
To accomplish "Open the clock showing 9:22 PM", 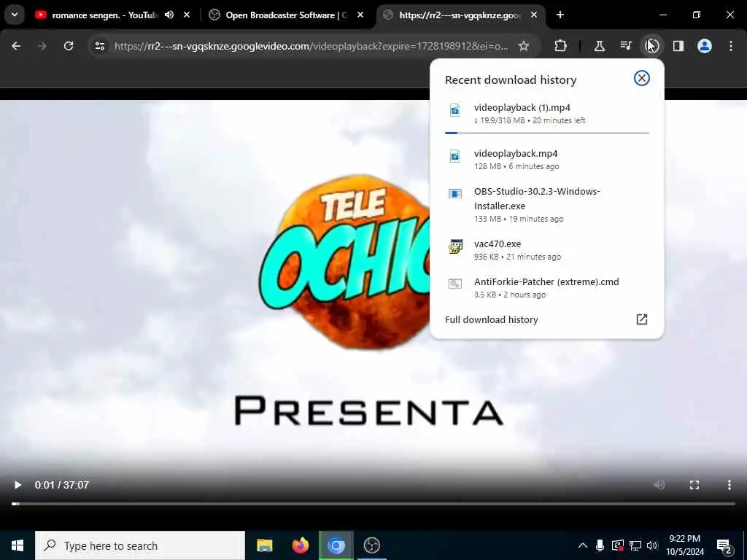I will (x=685, y=545).
